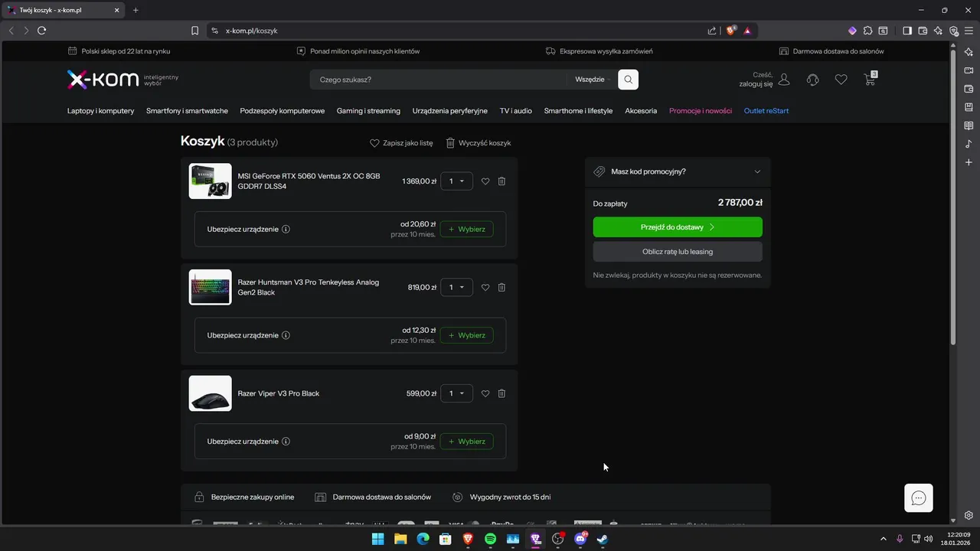This screenshot has height=551, width=980.
Task: Open Spotify from the Windows taskbar
Action: (x=490, y=539)
